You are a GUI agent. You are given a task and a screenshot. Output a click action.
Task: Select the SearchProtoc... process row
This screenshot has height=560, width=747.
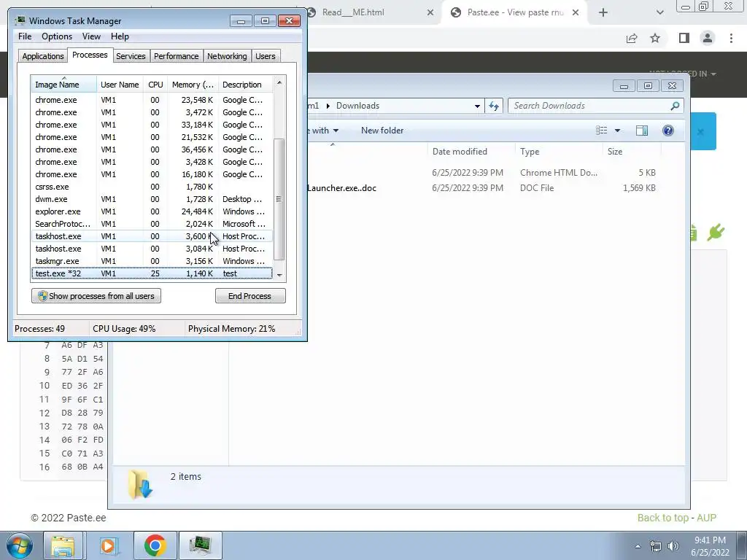point(152,224)
